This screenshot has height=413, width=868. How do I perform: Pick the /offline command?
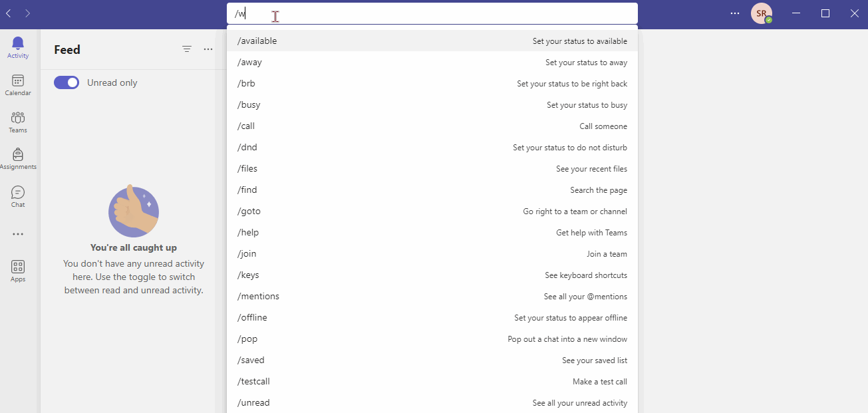coord(432,318)
